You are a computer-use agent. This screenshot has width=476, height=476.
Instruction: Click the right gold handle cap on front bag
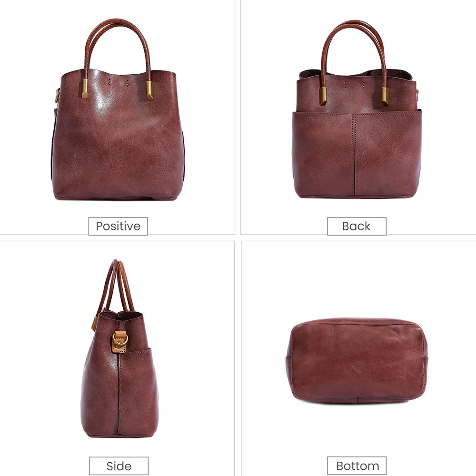point(149,90)
